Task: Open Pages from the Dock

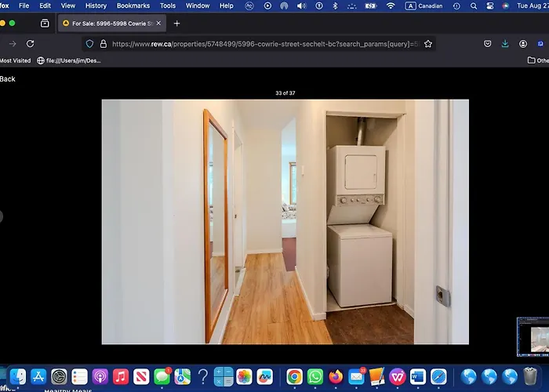Action: (376, 377)
